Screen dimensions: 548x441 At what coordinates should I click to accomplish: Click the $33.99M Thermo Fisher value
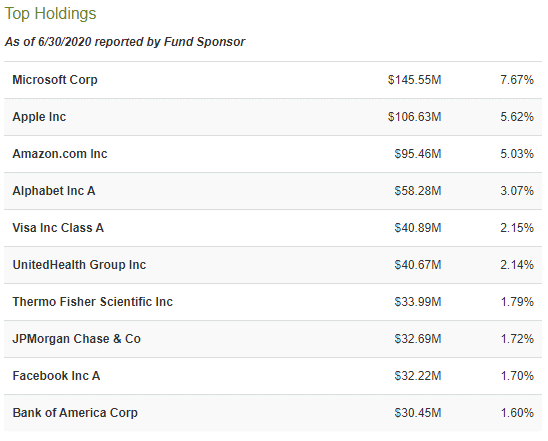418,302
